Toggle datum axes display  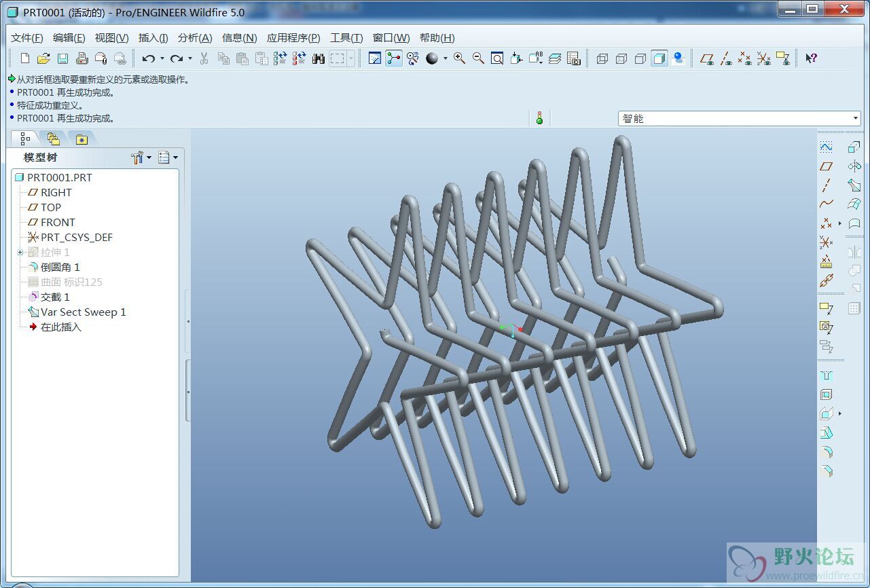coord(726,58)
